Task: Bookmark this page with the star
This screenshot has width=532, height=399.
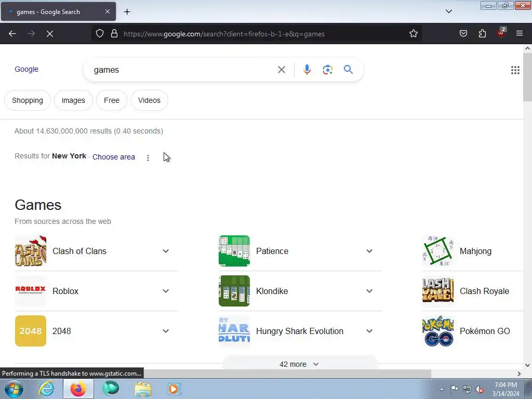Action: pos(413,34)
